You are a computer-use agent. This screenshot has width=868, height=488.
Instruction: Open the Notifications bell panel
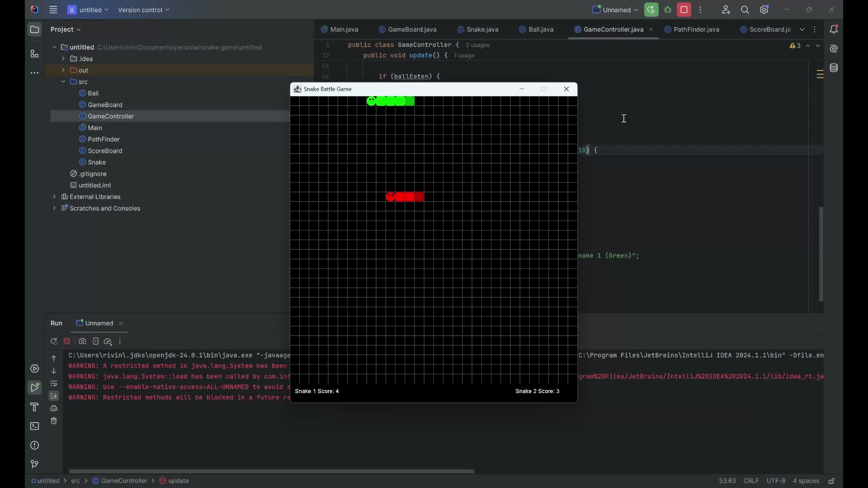[835, 30]
